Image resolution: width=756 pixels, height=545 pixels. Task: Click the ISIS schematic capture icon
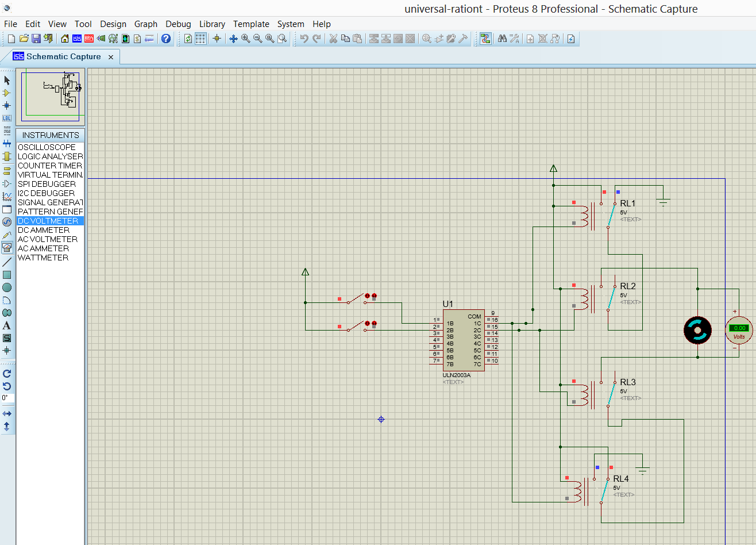tap(76, 39)
